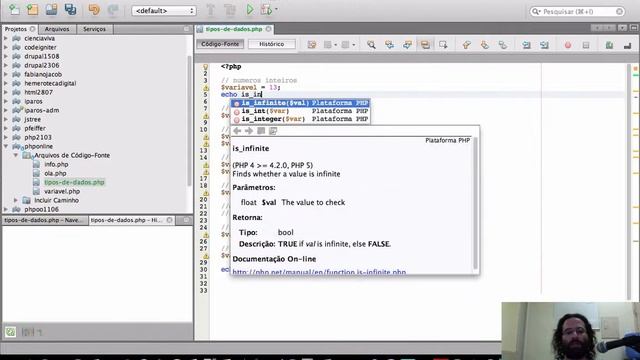The image size is (640, 360).
Task: Toggle the Highlight Search icon
Action: (425, 44)
